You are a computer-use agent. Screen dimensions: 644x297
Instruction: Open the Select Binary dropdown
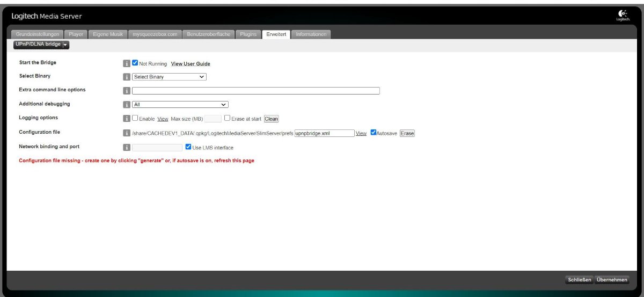pos(169,77)
